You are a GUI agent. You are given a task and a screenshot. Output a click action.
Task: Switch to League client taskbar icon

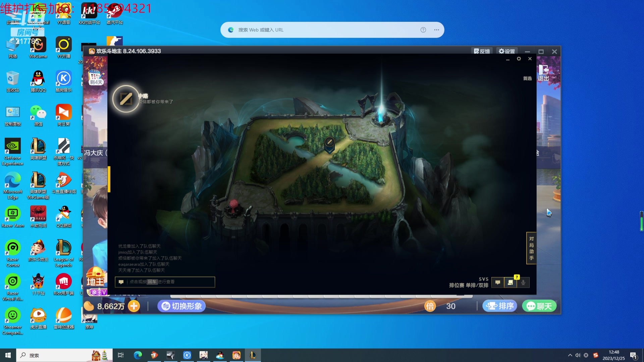253,355
